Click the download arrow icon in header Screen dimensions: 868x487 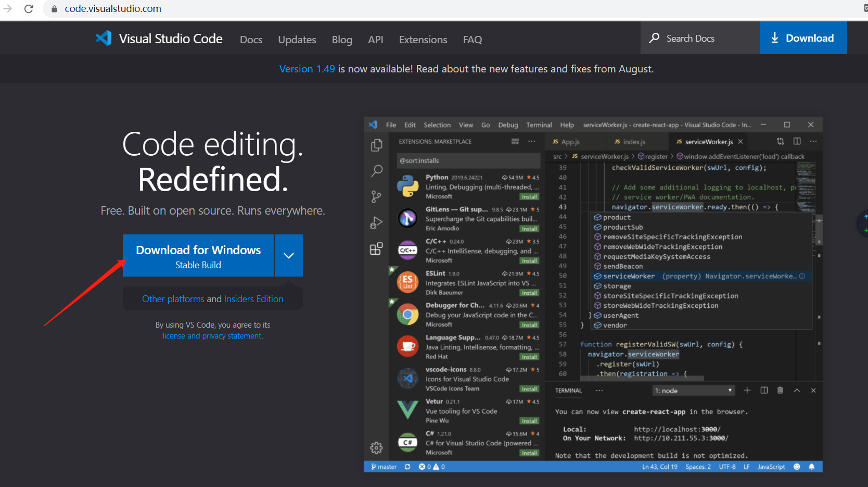coord(775,38)
